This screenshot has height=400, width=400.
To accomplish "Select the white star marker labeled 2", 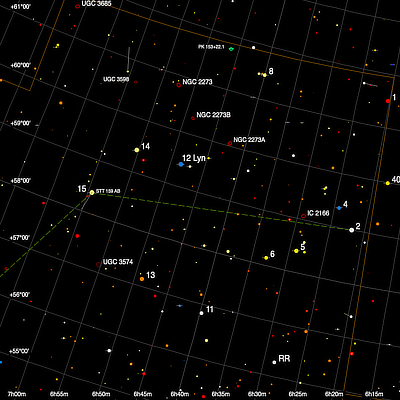I will [351, 230].
